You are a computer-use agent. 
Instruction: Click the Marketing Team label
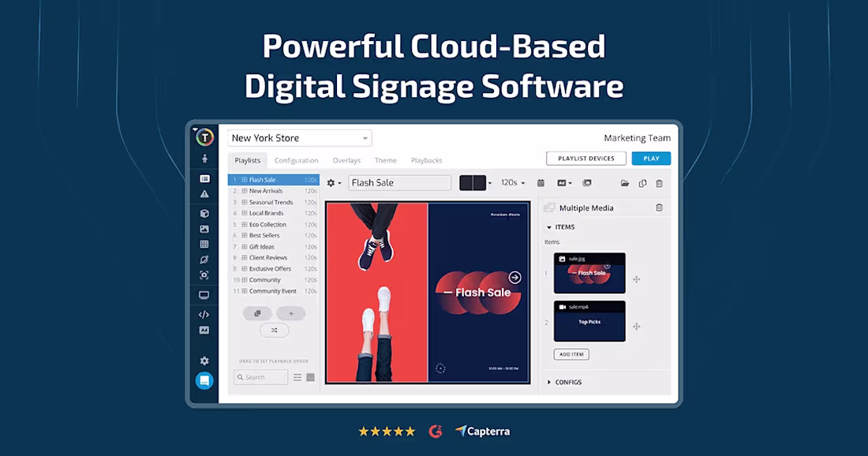[637, 138]
